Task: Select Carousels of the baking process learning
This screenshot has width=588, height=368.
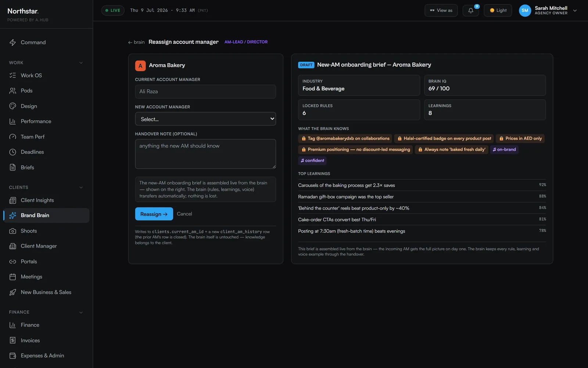Action: 422,185
